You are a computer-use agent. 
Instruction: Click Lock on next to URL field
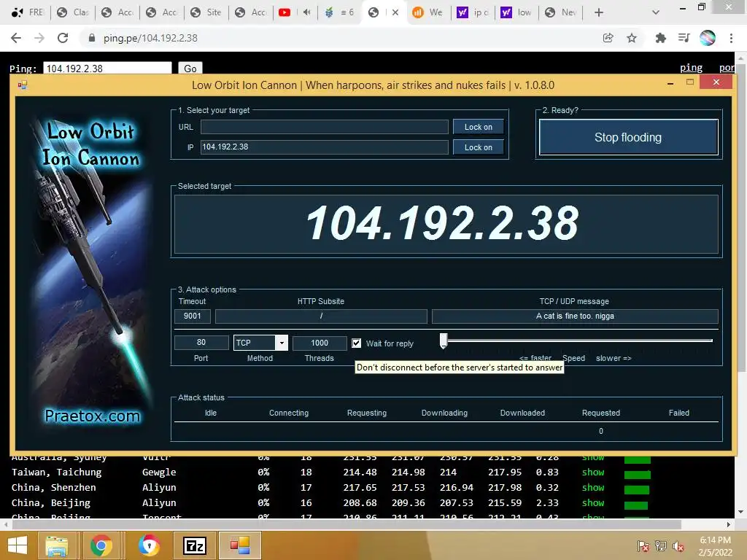(479, 127)
